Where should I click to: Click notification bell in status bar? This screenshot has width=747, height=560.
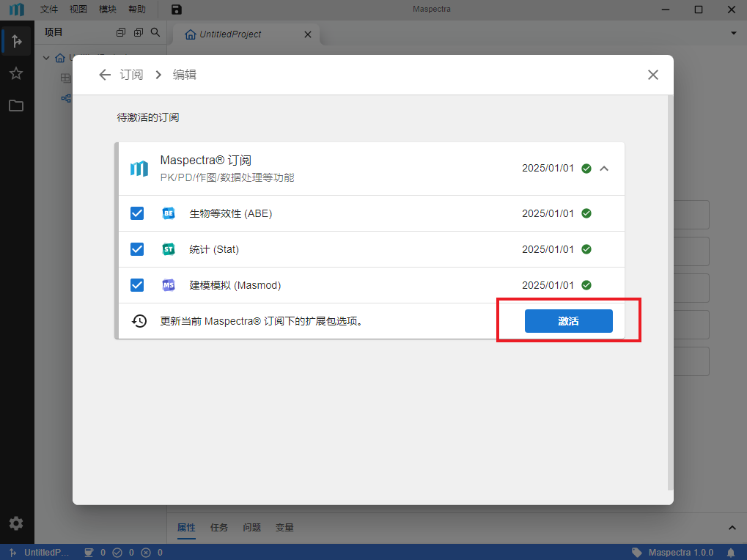pos(731,553)
